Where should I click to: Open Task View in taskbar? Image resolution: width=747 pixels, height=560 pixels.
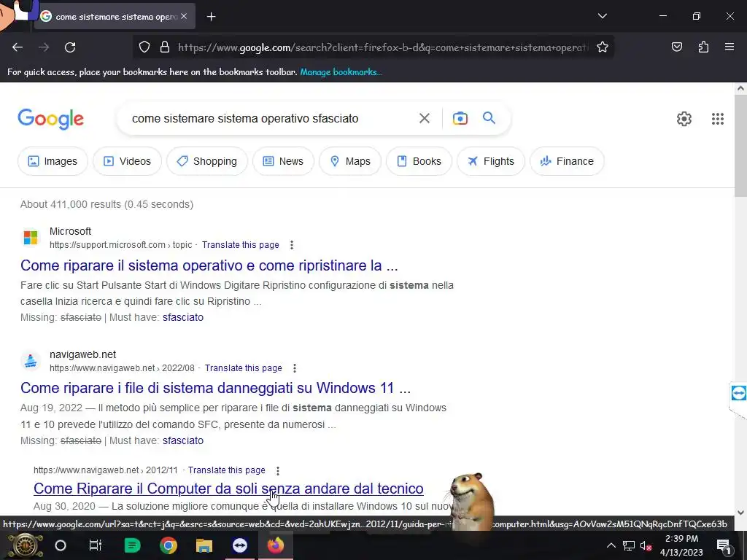pos(96,545)
